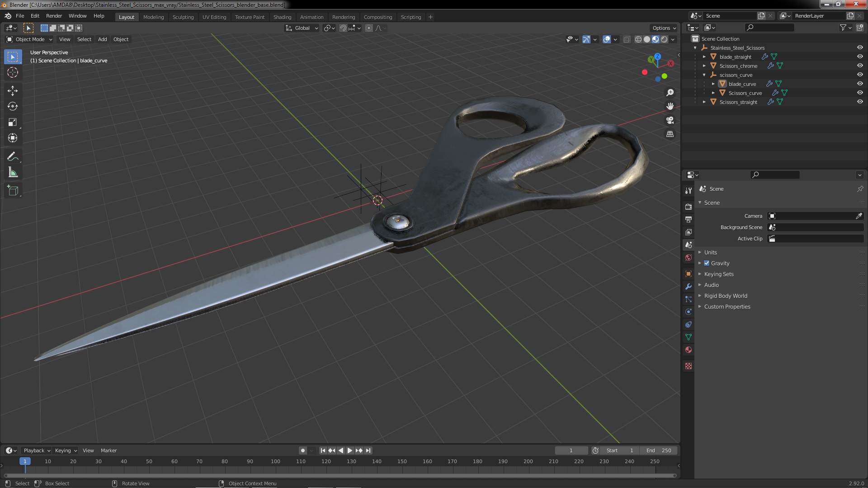868x488 pixels.
Task: Activate the Annotate tool
Action: 13,157
